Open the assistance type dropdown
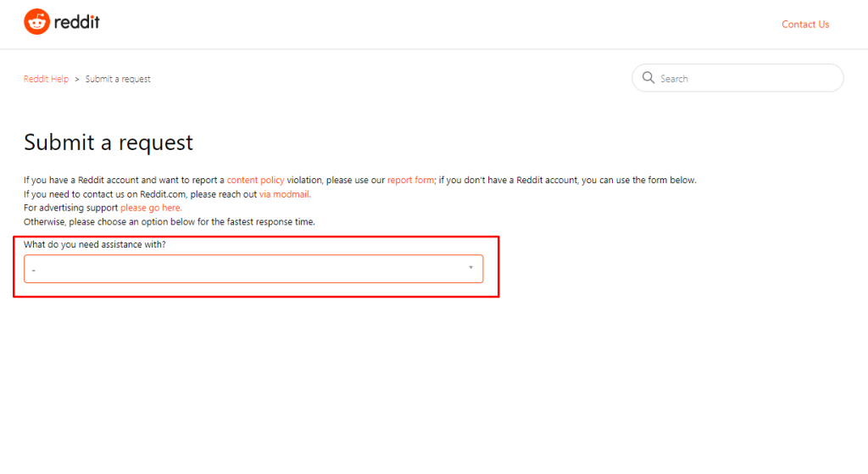 [x=253, y=269]
